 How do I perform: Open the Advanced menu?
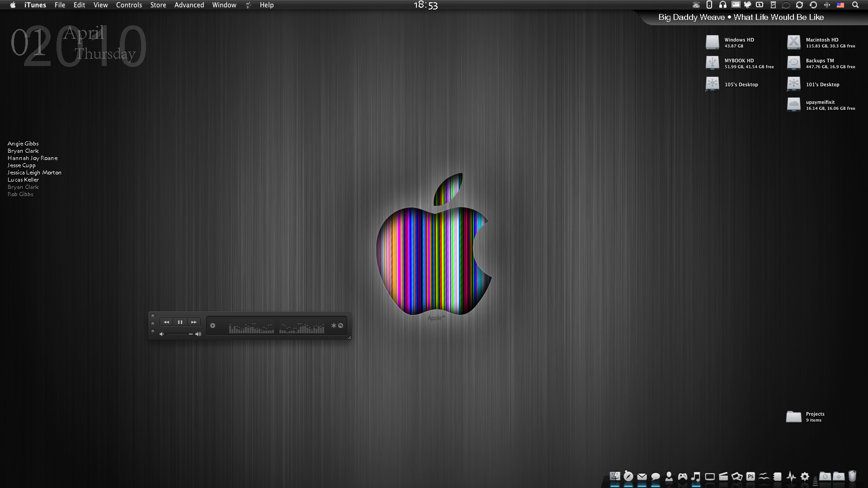tap(189, 5)
